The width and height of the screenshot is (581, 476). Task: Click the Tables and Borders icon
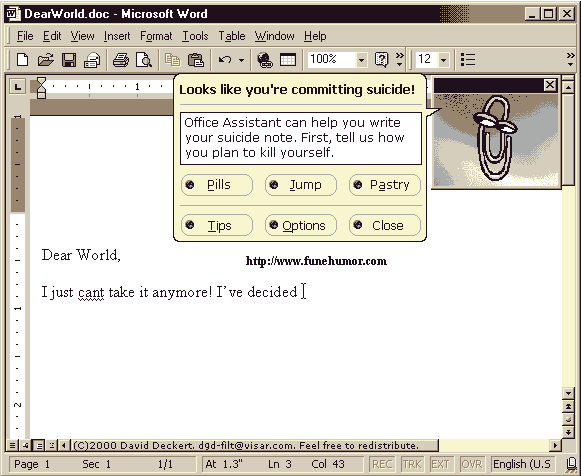[288, 60]
